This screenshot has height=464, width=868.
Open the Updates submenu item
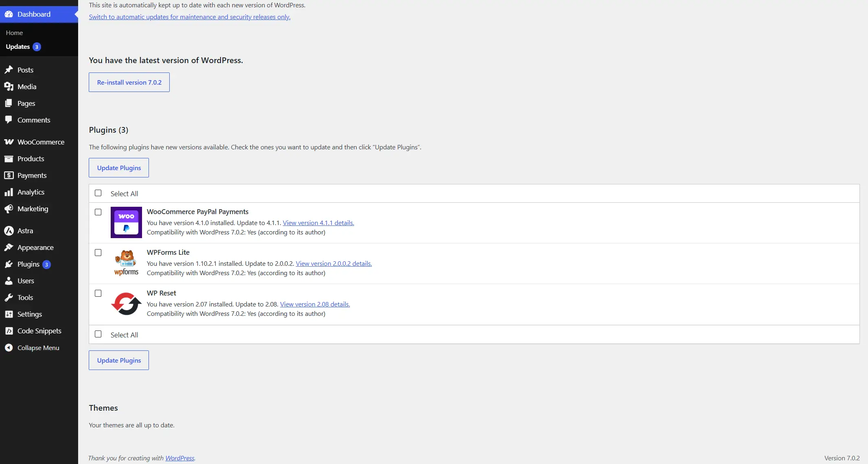coord(18,47)
